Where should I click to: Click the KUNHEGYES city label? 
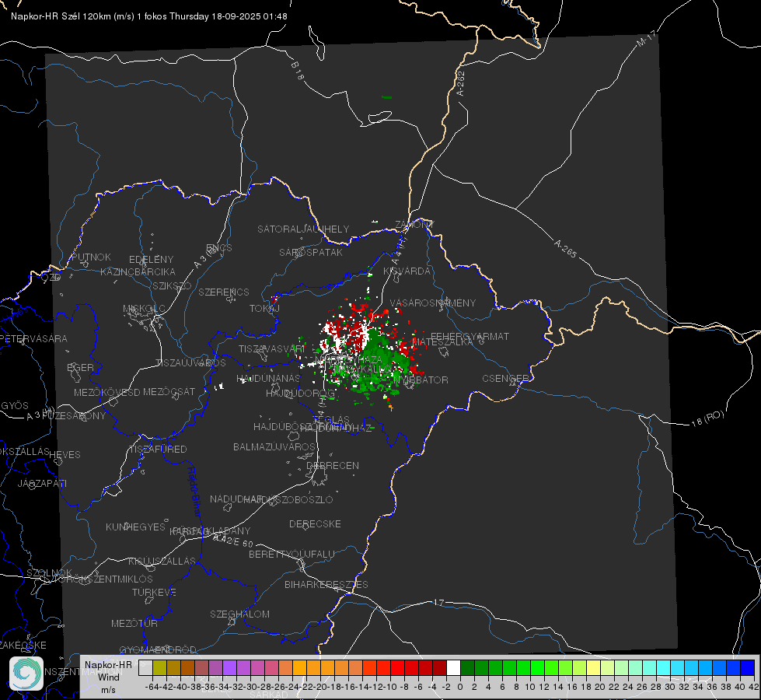(135, 527)
